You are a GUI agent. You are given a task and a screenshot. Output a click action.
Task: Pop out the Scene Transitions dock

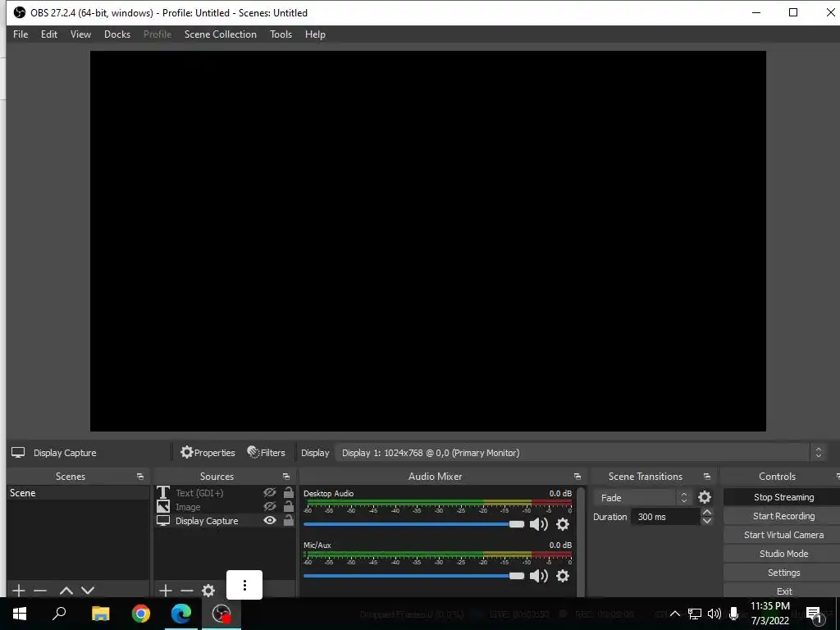pyautogui.click(x=707, y=477)
